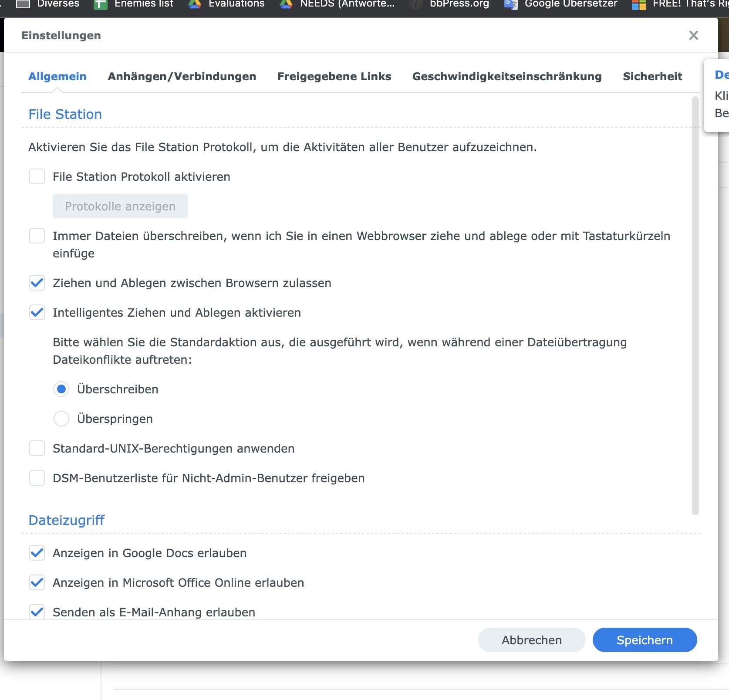Screen dimensions: 729x700
Task: Open the bbPress.org bookmark
Action: coord(450,4)
